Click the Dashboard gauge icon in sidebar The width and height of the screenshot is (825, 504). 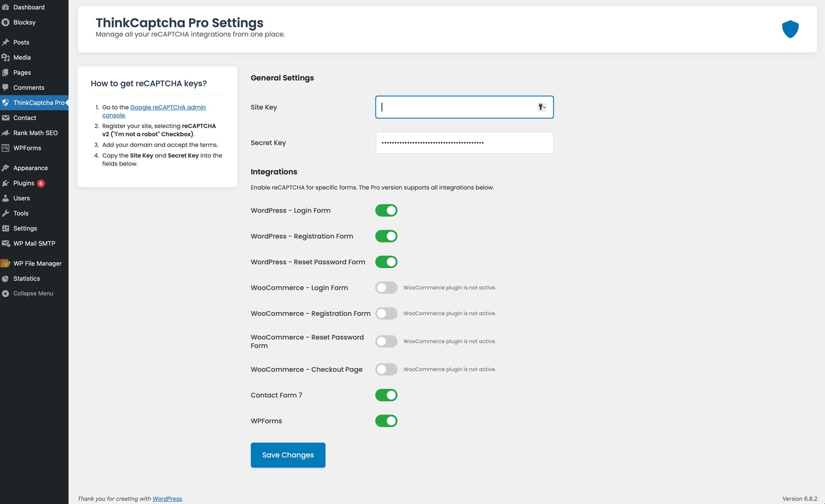[5, 7]
